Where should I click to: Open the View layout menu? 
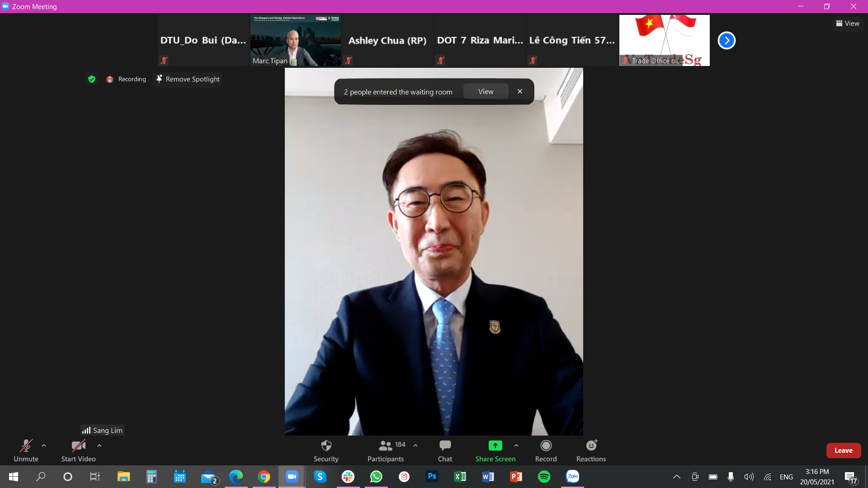click(848, 23)
